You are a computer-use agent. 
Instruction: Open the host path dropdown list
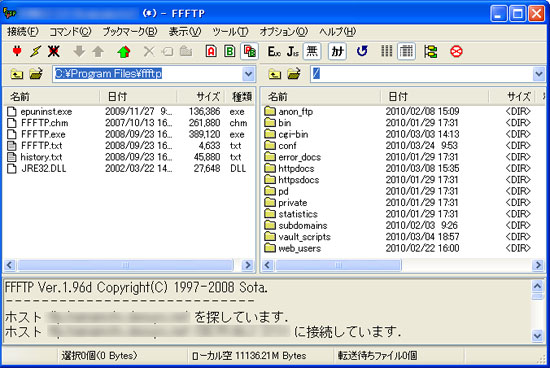pos(539,74)
